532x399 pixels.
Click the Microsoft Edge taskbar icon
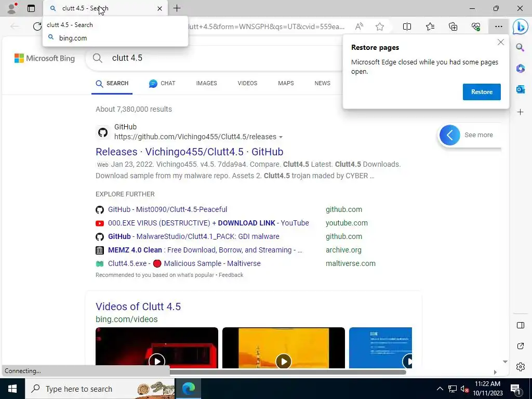click(188, 389)
